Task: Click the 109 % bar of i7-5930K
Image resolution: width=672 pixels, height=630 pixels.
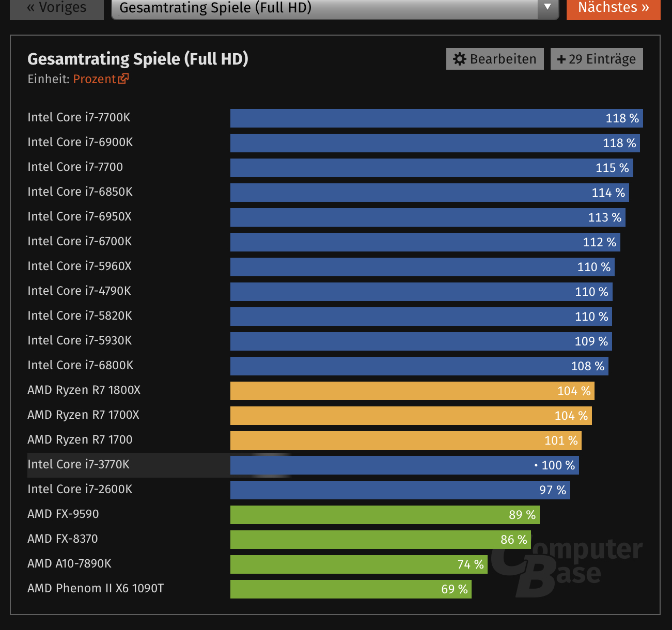Action: [x=421, y=341]
